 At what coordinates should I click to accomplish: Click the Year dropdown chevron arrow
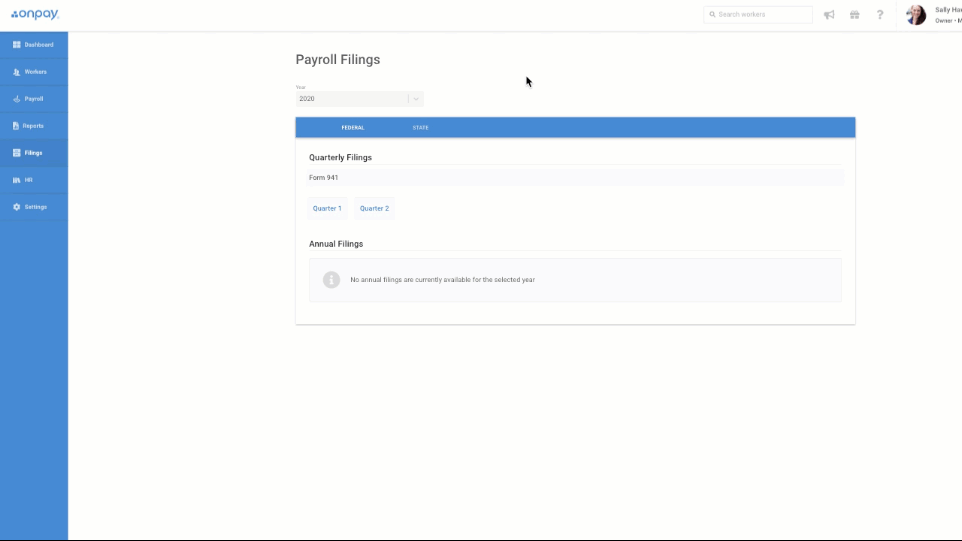point(416,99)
